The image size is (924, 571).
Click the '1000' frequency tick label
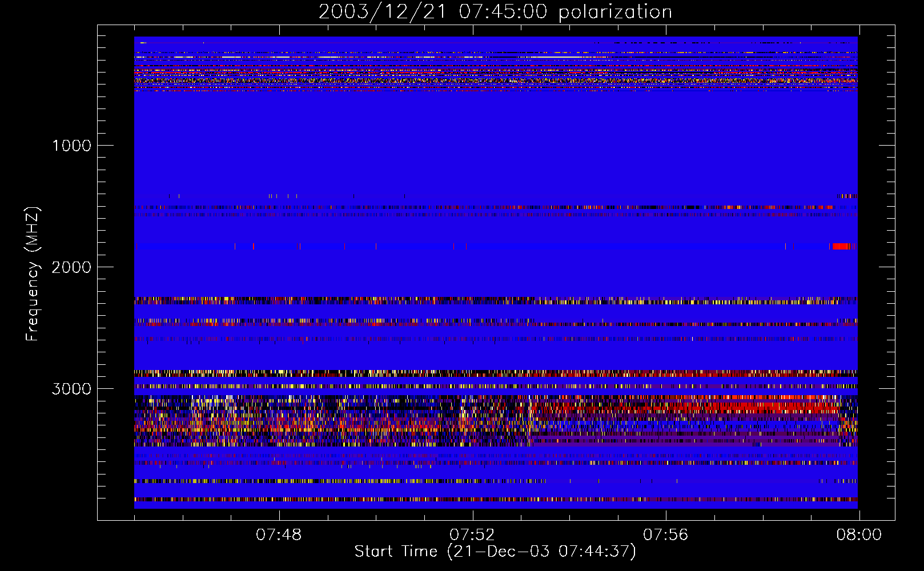click(71, 146)
